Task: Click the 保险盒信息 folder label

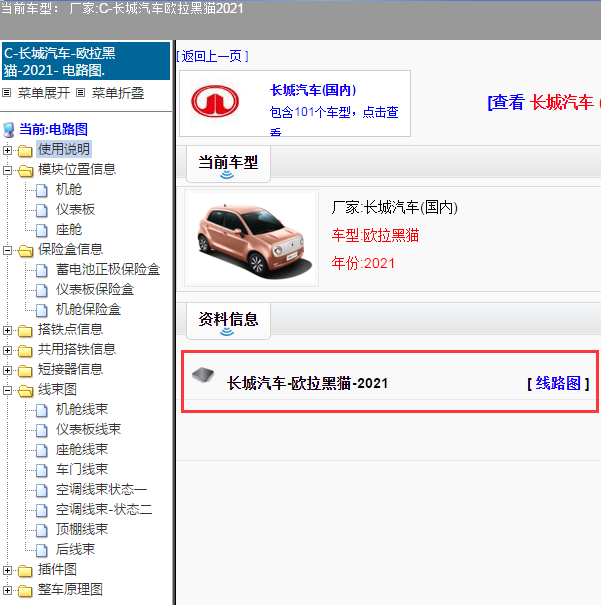Action: click(70, 250)
